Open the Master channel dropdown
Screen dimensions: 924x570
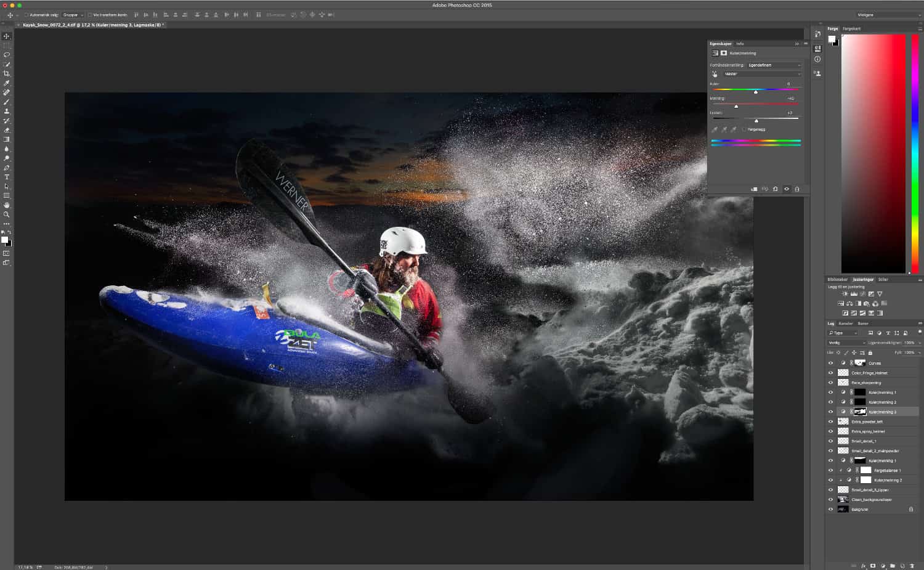(x=762, y=74)
